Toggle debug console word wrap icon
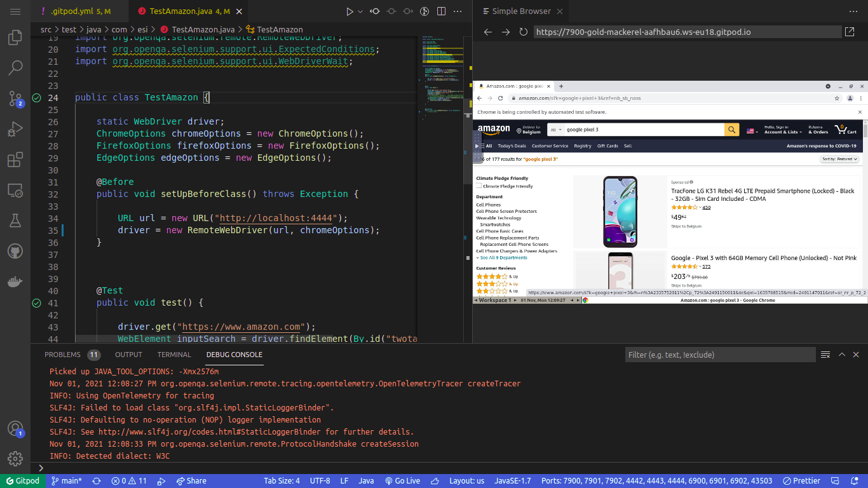This screenshot has height=488, width=868. tap(825, 355)
